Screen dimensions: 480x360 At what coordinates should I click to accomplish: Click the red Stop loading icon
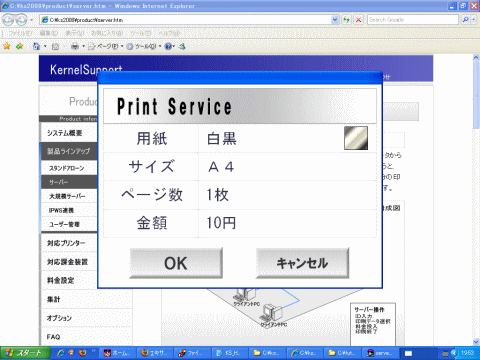tap(358, 20)
